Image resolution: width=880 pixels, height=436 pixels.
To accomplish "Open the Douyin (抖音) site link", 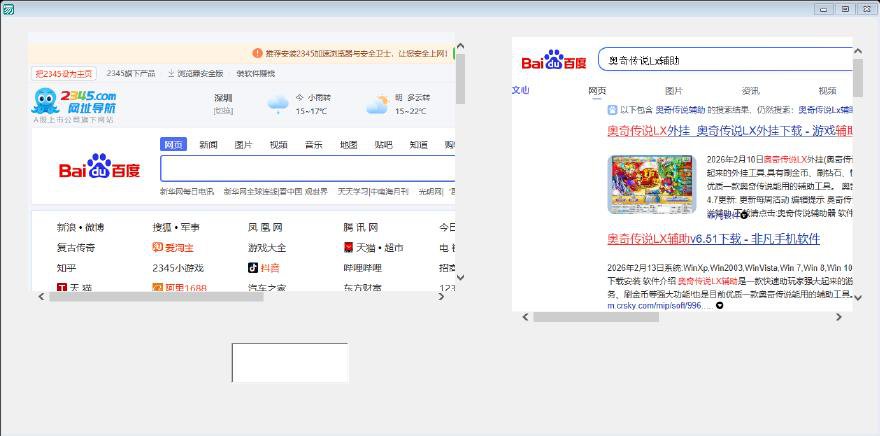I will pyautogui.click(x=264, y=268).
